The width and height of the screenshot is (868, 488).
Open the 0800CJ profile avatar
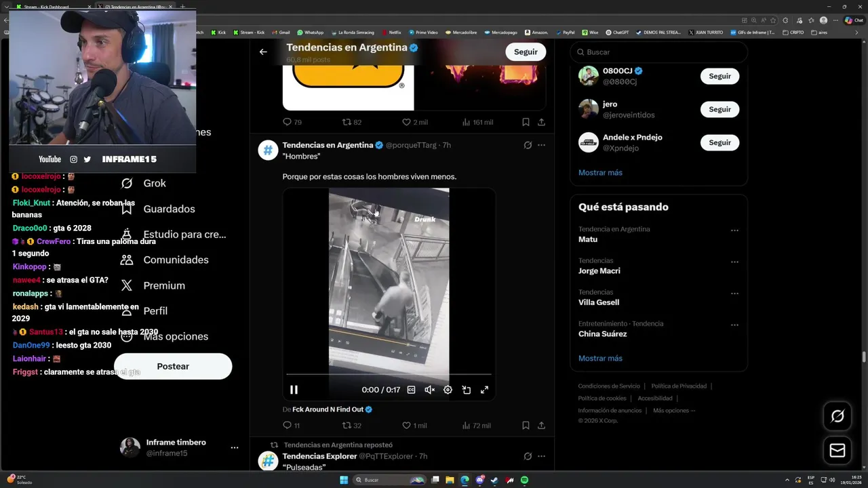(x=588, y=76)
